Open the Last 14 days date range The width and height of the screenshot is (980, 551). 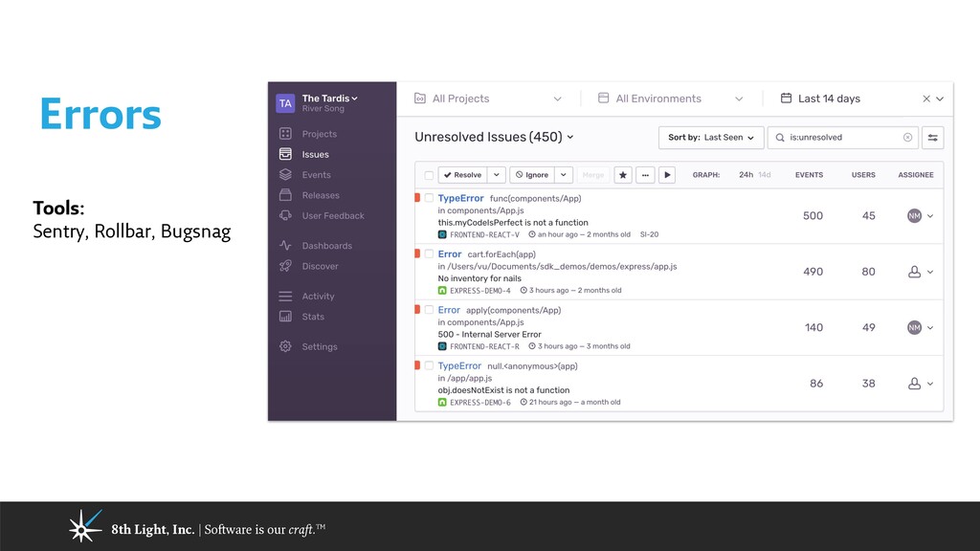(829, 99)
